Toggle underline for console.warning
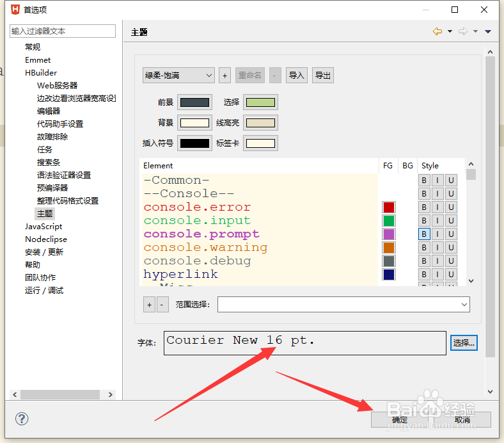 (x=451, y=248)
